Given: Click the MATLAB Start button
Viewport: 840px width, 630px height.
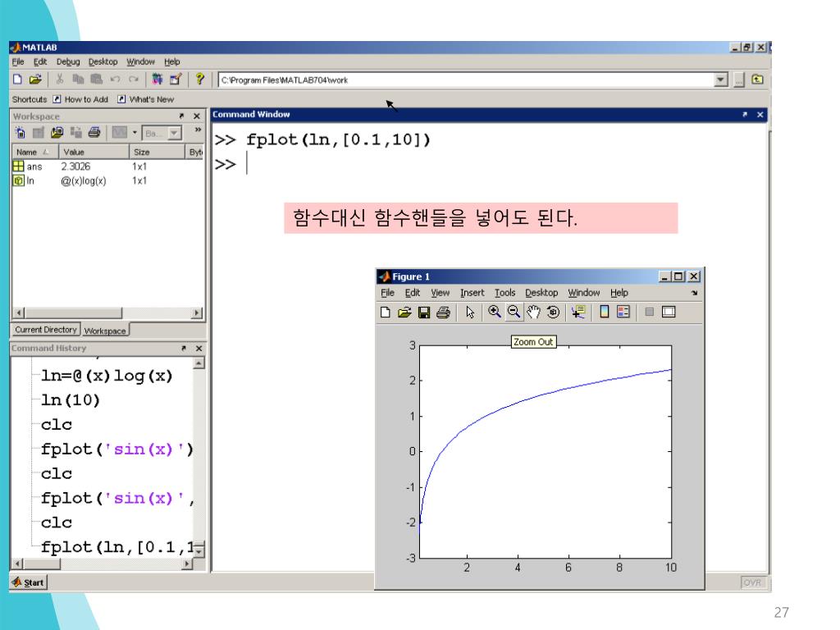Looking at the screenshot, I should pos(29,582).
